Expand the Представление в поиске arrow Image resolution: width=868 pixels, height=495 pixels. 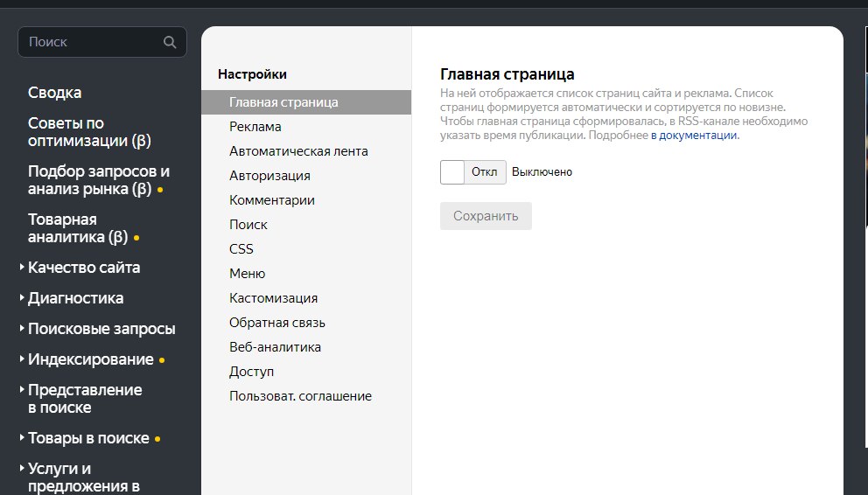pos(22,389)
